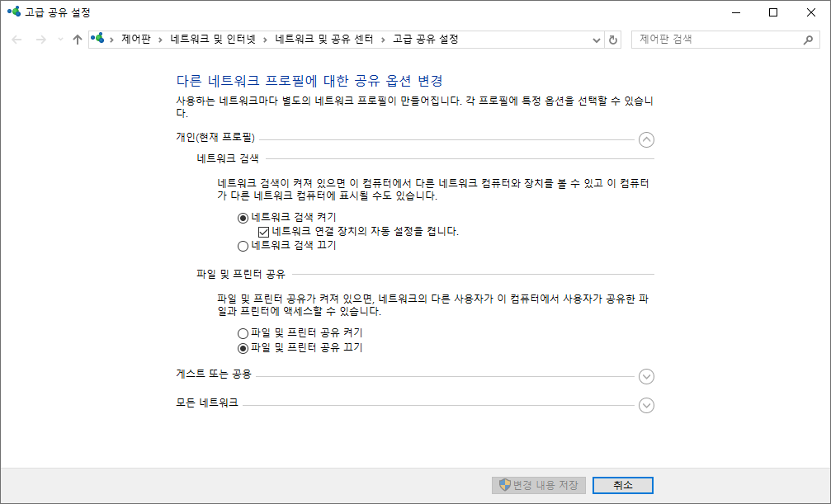This screenshot has height=504, width=831.
Task: Click the navigation back arrow icon
Action: [17, 38]
